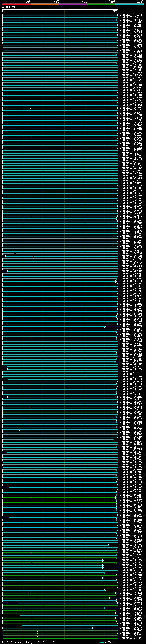Select the label UniRef100_Q9NBK4
Image resolution: width=146 pixels, height=644 pixels.
131,354
